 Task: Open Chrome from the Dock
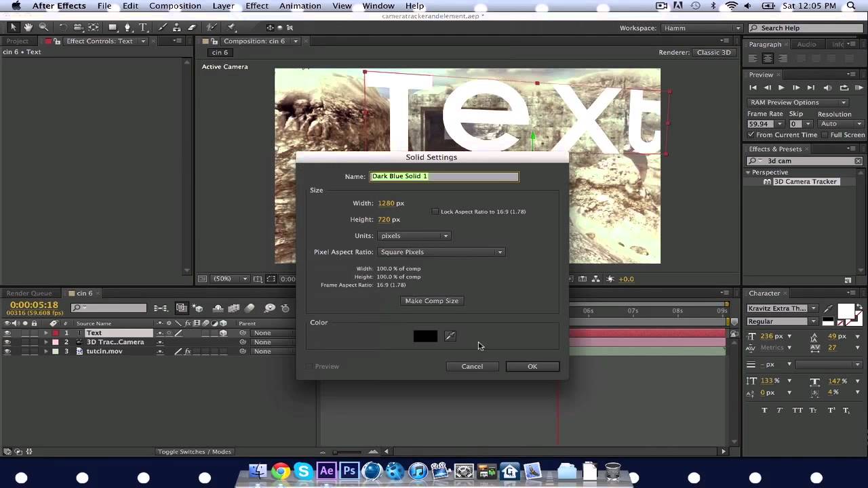tap(280, 470)
